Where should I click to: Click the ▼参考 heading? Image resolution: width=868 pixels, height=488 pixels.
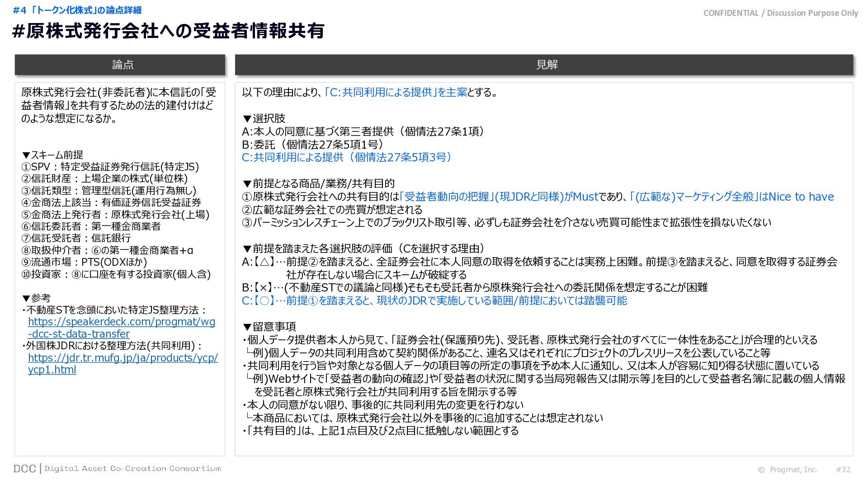[x=36, y=298]
